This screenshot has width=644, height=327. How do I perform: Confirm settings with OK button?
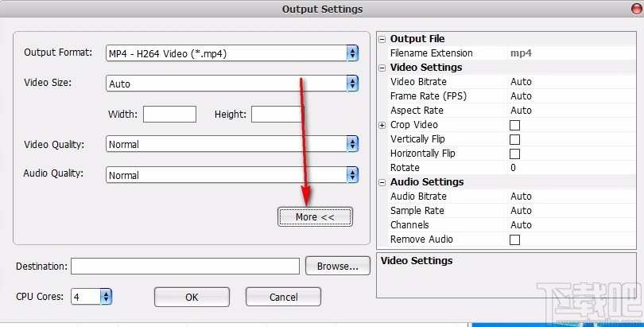pyautogui.click(x=192, y=297)
